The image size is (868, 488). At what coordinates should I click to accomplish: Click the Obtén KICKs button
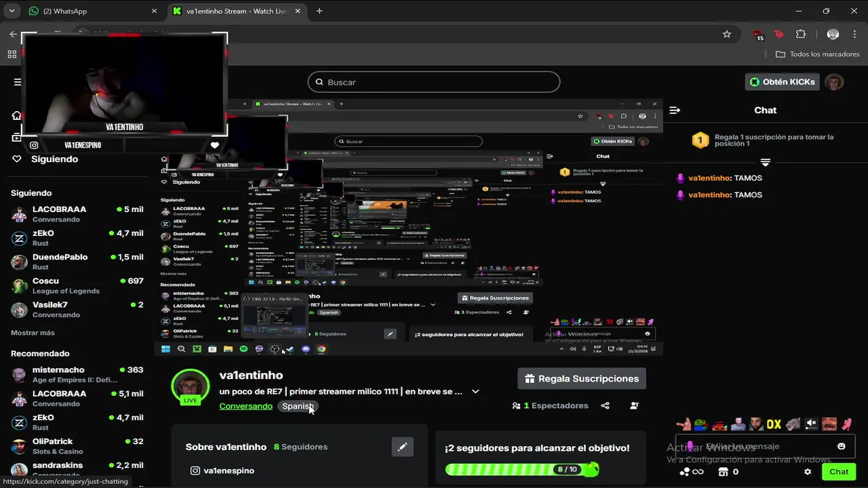pos(783,82)
